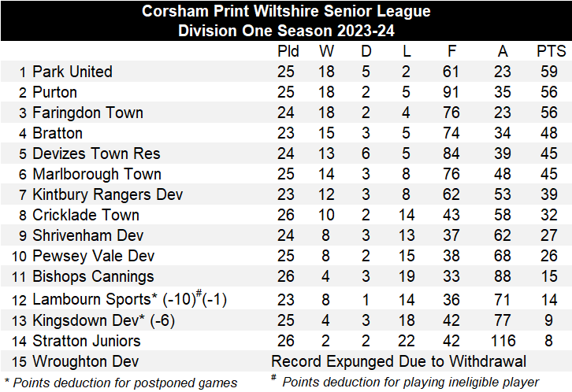Image resolution: width=572 pixels, height=392 pixels.
Task: Click the postponed games points deduction footnote
Action: click(x=121, y=383)
